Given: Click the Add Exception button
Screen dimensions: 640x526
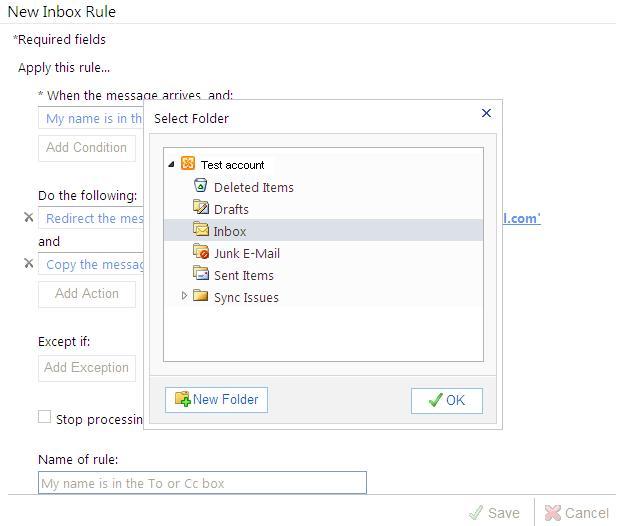Looking at the screenshot, I should (86, 368).
